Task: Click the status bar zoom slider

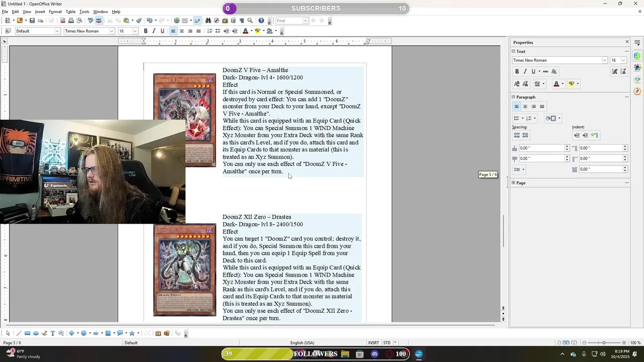Action: click(x=604, y=343)
